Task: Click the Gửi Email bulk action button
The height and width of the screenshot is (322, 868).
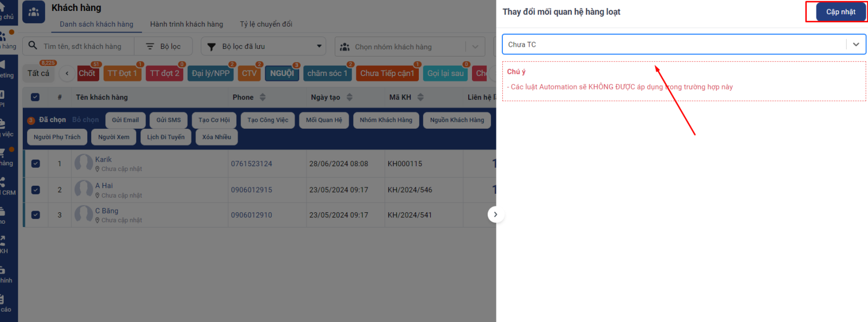Action: (125, 120)
